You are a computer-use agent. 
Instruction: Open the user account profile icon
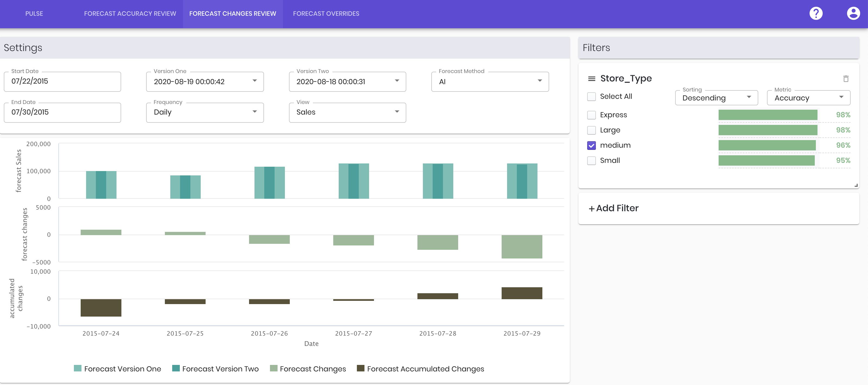[853, 14]
